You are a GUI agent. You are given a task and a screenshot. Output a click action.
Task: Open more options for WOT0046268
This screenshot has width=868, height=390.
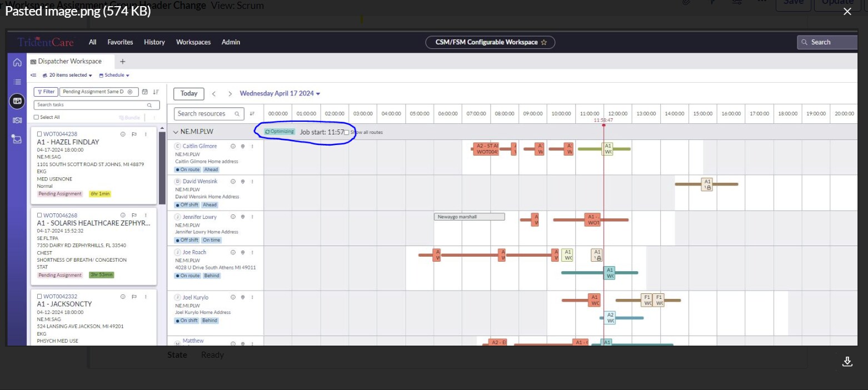pyautogui.click(x=146, y=215)
